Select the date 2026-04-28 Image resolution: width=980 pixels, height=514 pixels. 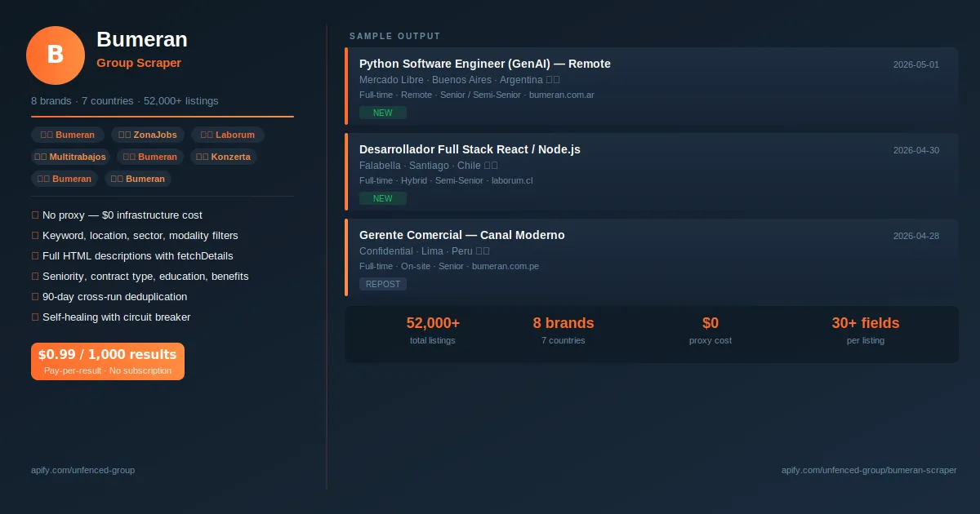tap(916, 236)
